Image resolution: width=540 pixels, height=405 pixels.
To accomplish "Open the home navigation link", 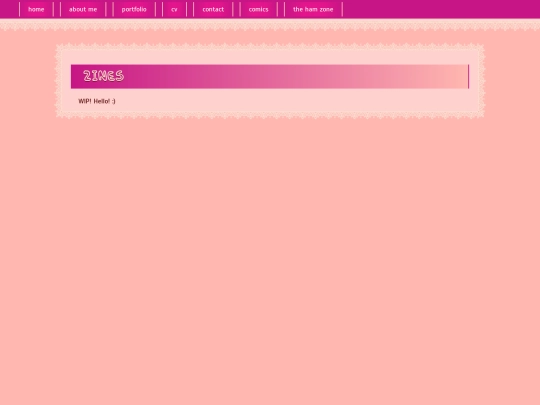I will [36, 9].
